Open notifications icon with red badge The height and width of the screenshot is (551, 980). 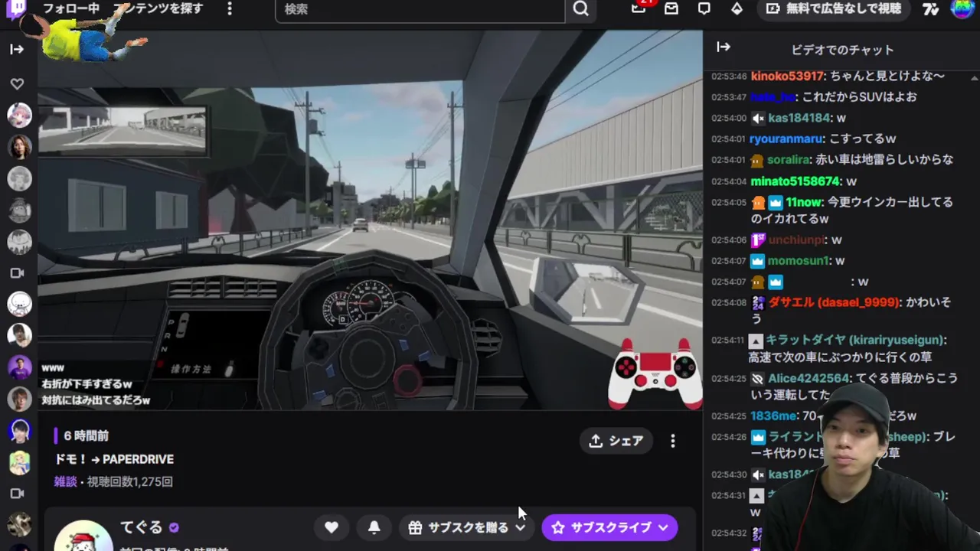point(639,8)
